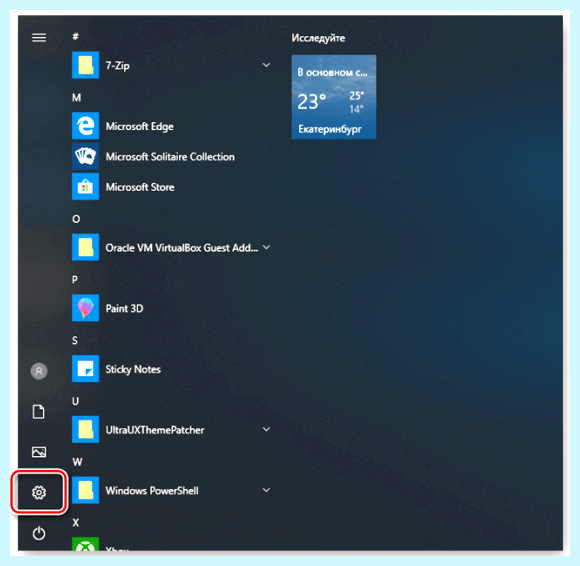This screenshot has width=580, height=566.
Task: Open the weather tile for Екатеринбург
Action: pos(334,97)
